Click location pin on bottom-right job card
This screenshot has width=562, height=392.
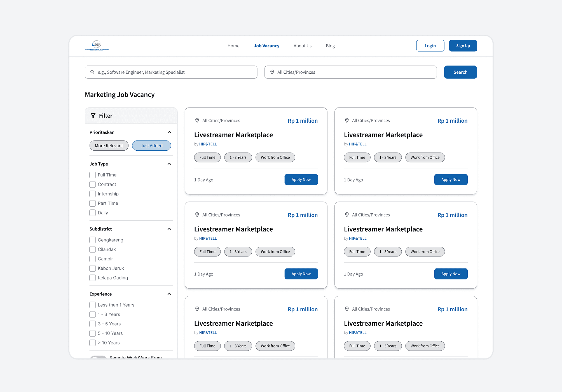[x=347, y=309]
